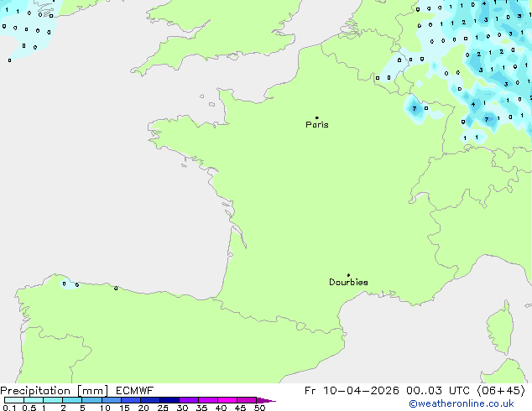Click the (06+45) forecast run label
The width and height of the screenshot is (532, 411).
coord(501,391)
